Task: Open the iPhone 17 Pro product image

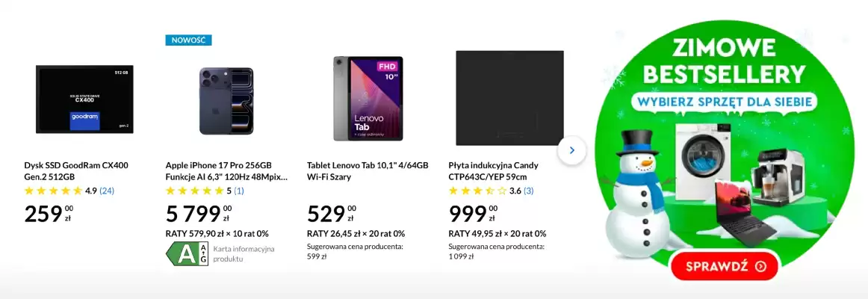Action: tap(226, 100)
